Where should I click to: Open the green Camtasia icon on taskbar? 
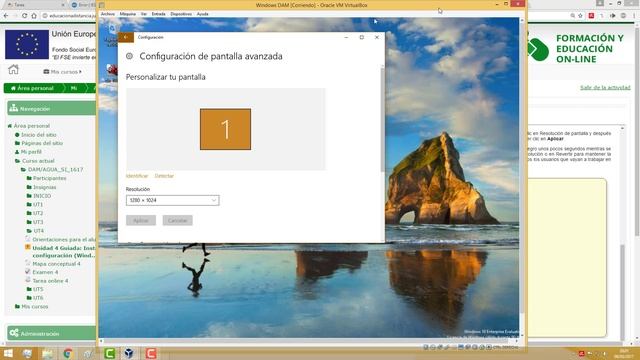point(109,353)
